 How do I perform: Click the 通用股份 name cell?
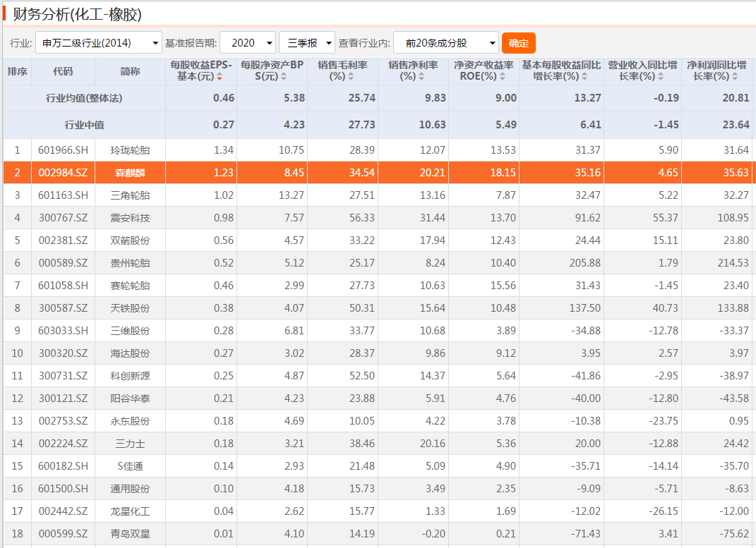click(130, 489)
